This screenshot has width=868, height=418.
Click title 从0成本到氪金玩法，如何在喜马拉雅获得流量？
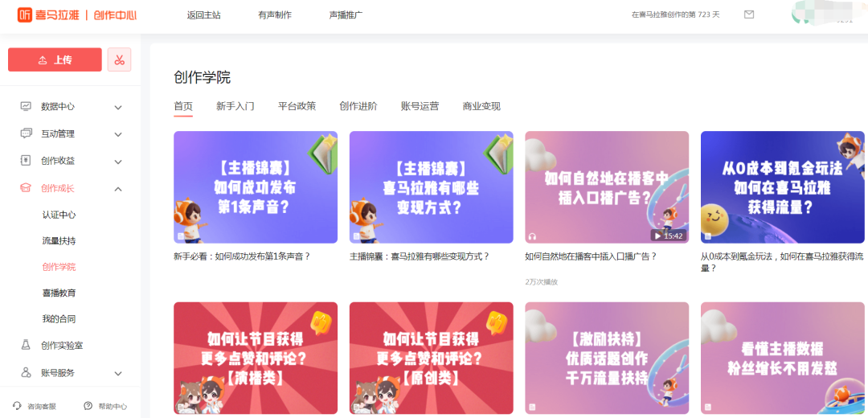pos(782,262)
